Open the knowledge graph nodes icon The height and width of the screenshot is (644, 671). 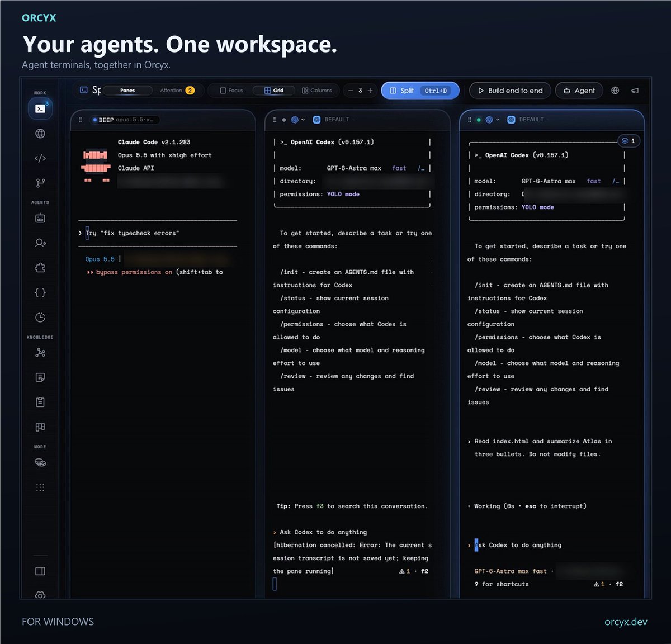[x=40, y=353]
